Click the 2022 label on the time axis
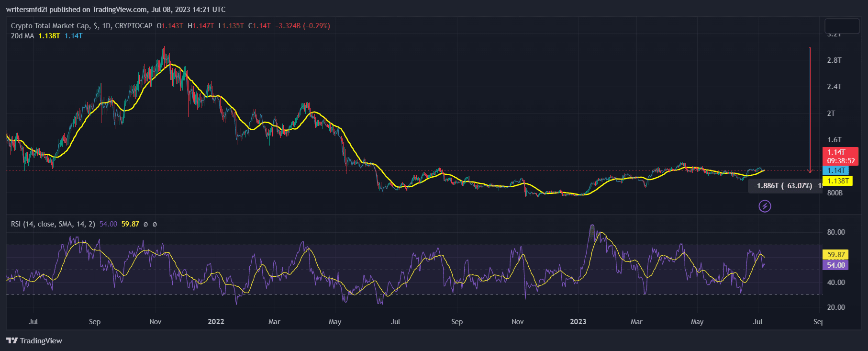Viewport: 868px width, 351px height. (216, 322)
